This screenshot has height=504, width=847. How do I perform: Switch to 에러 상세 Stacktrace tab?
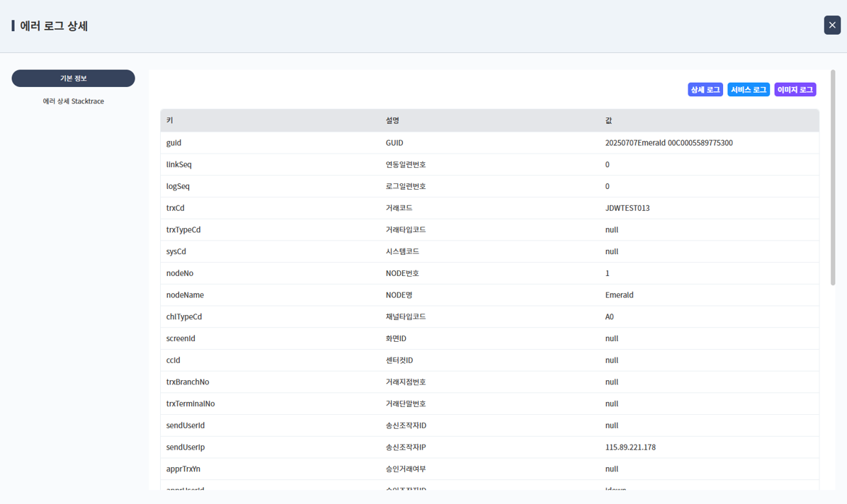pyautogui.click(x=73, y=101)
